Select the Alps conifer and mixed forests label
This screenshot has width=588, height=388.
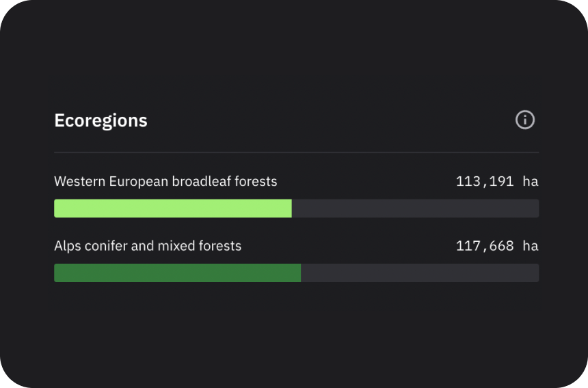(x=148, y=246)
